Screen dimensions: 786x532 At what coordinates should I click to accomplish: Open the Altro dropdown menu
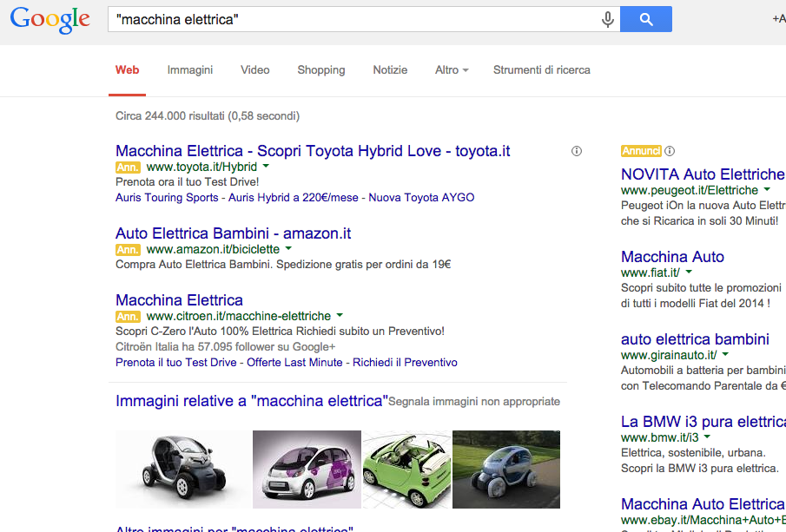coord(451,70)
